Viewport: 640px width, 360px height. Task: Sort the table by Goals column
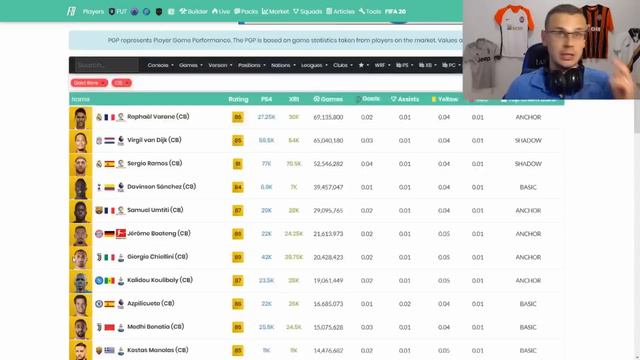pos(368,99)
